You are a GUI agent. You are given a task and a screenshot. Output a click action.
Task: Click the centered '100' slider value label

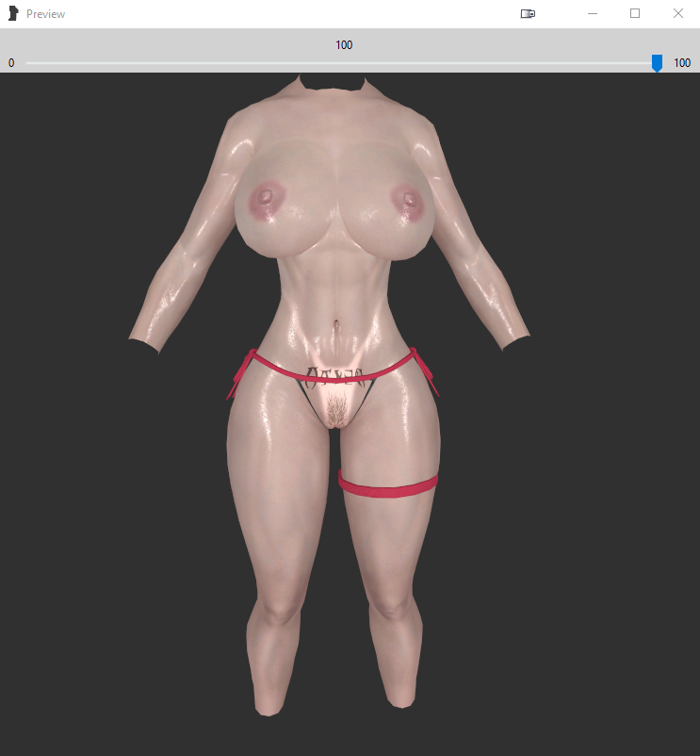344,45
